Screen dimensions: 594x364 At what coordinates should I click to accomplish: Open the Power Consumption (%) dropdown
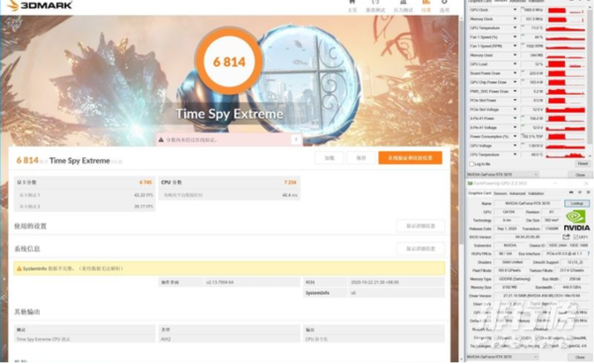click(x=515, y=136)
